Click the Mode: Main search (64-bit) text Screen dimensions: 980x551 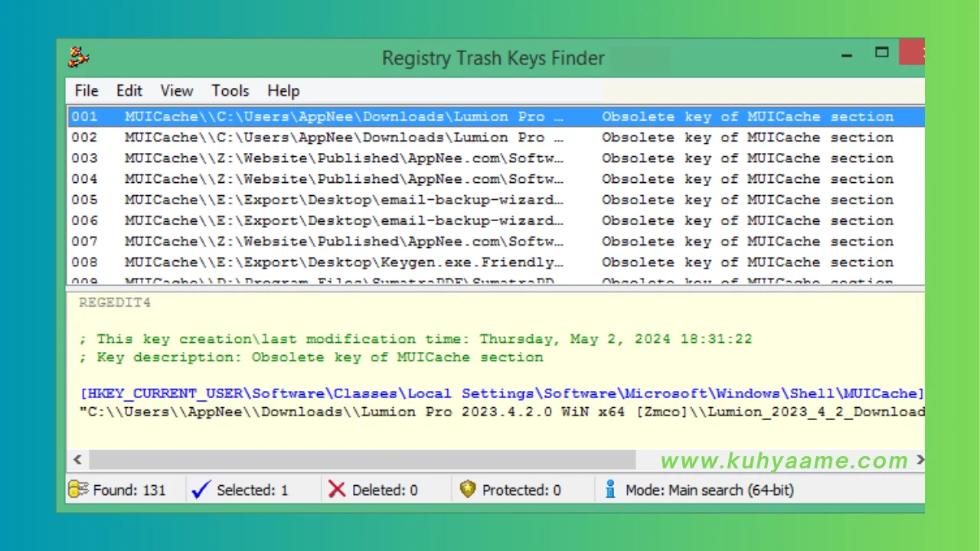pyautogui.click(x=710, y=490)
